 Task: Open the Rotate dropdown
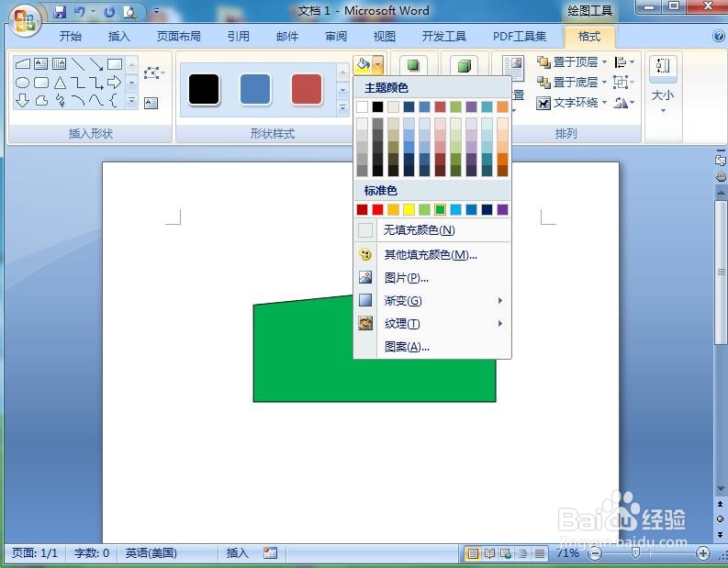(x=624, y=103)
